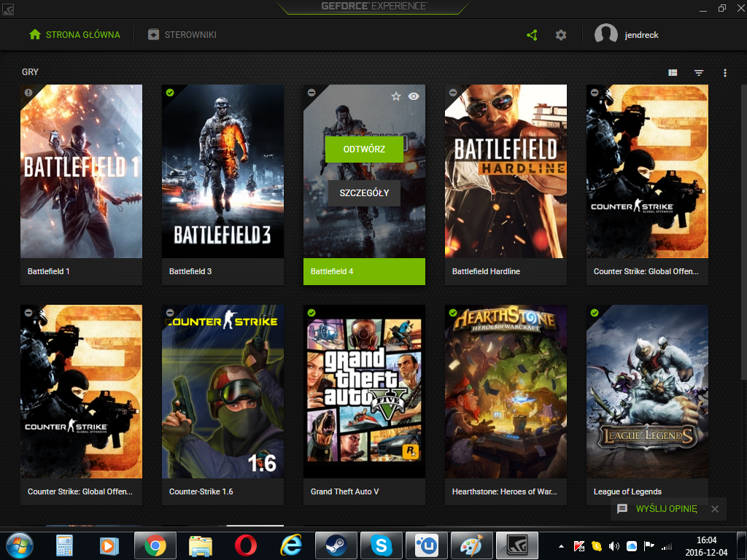Open the Battlefield Hardline game tile
The width and height of the screenshot is (747, 560).
506,184
